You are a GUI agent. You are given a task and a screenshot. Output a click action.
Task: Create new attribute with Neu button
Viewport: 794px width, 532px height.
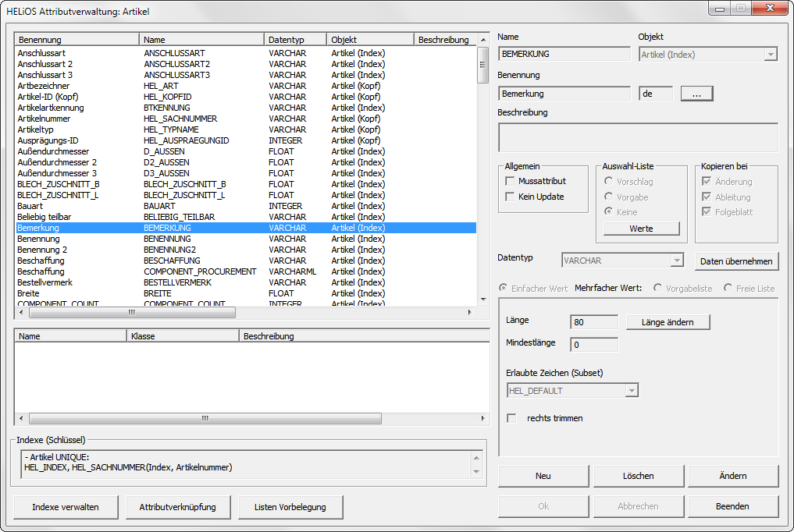pyautogui.click(x=543, y=476)
